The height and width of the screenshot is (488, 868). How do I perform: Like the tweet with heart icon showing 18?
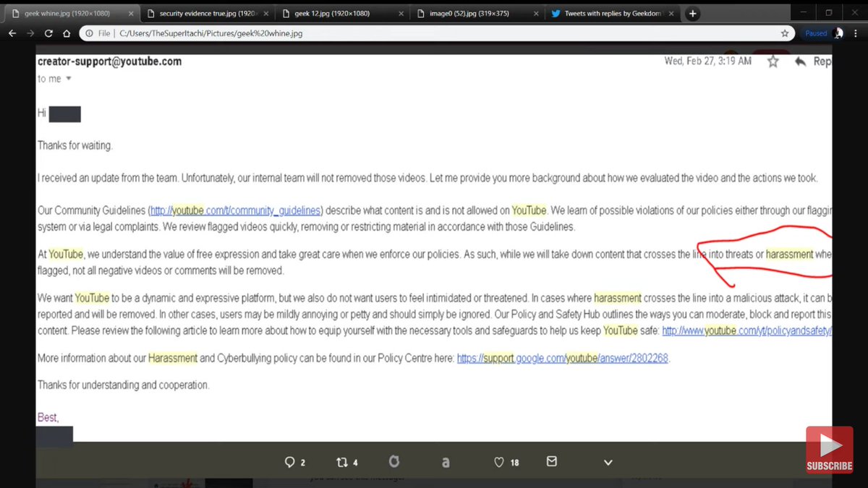click(498, 462)
